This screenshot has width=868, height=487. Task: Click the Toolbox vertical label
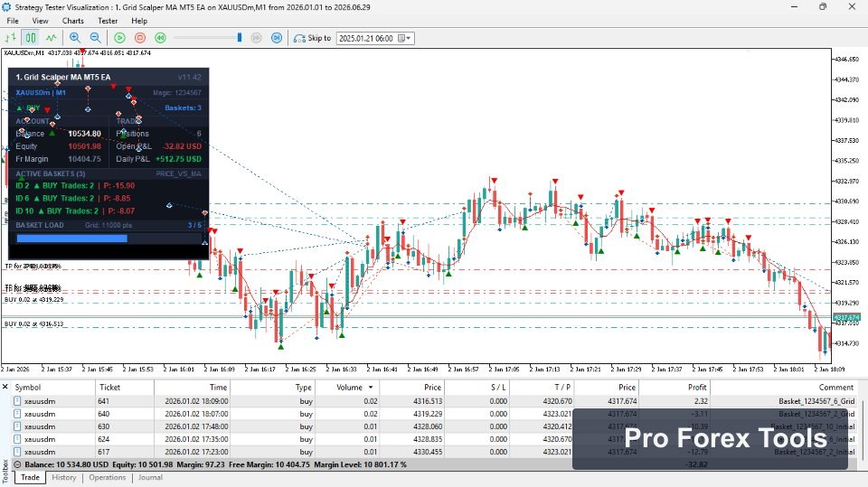[x=5, y=472]
